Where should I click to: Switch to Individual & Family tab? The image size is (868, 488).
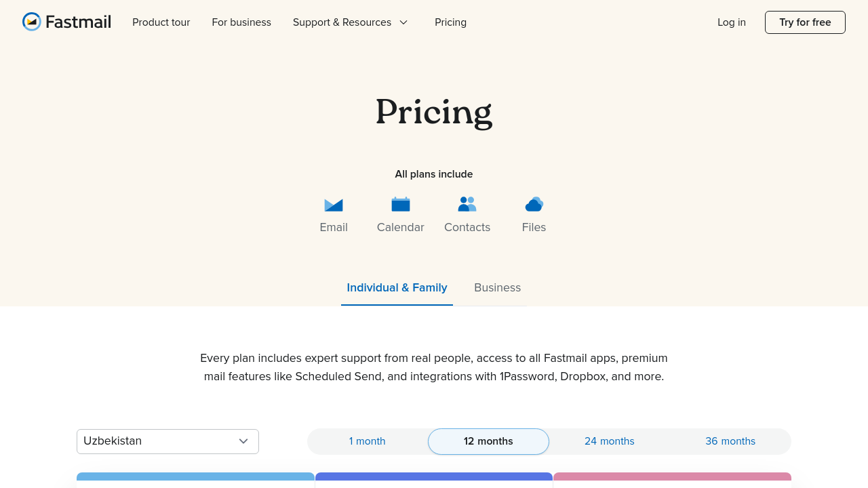(397, 287)
